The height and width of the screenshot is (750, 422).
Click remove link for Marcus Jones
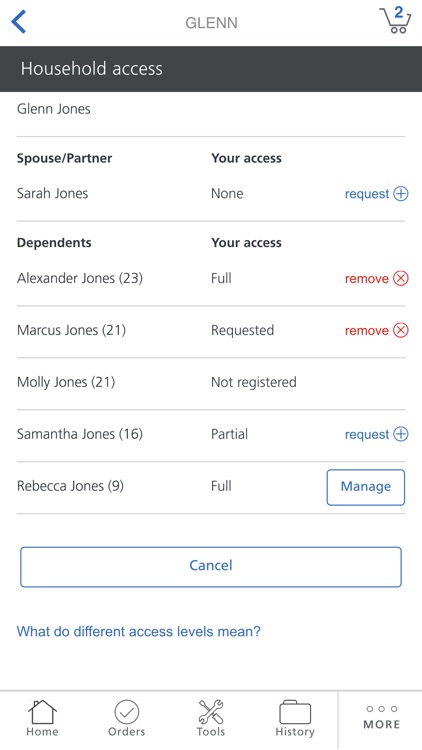pyautogui.click(x=366, y=331)
